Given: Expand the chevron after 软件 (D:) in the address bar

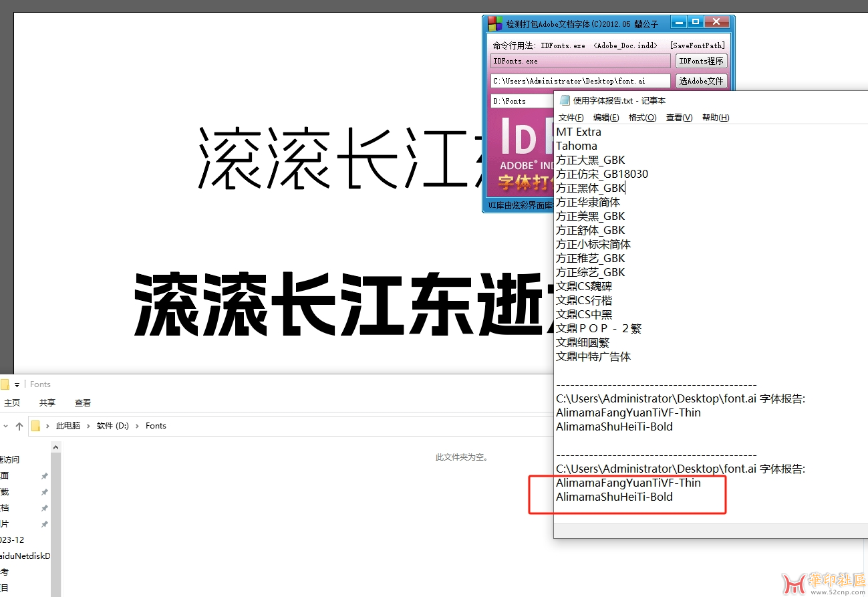Looking at the screenshot, I should pyautogui.click(x=137, y=426).
